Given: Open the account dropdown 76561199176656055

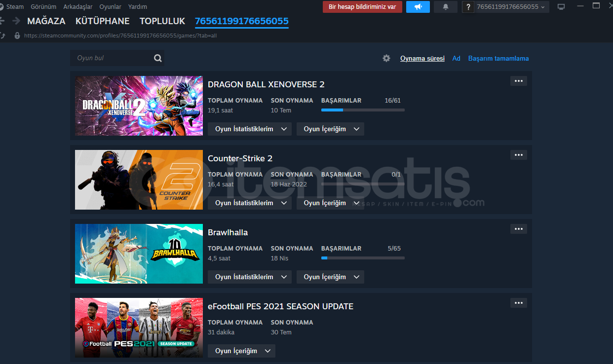Looking at the screenshot, I should tap(511, 7).
